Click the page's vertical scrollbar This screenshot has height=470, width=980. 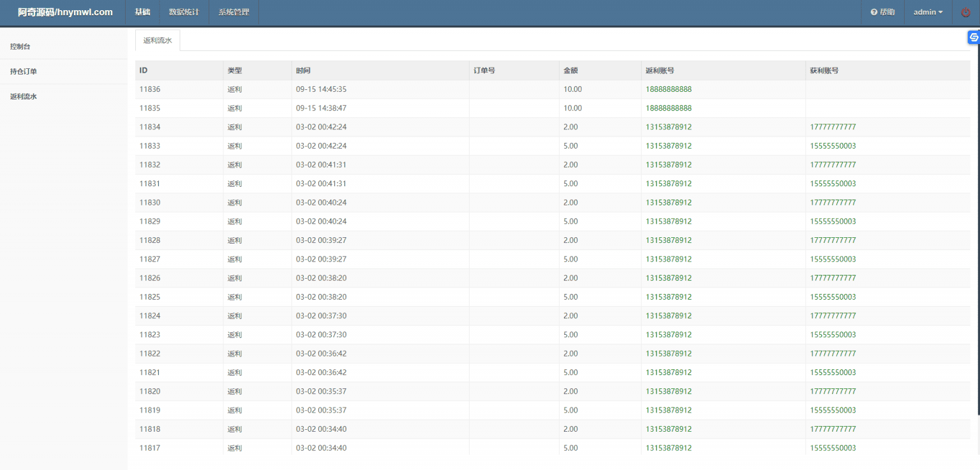977,223
